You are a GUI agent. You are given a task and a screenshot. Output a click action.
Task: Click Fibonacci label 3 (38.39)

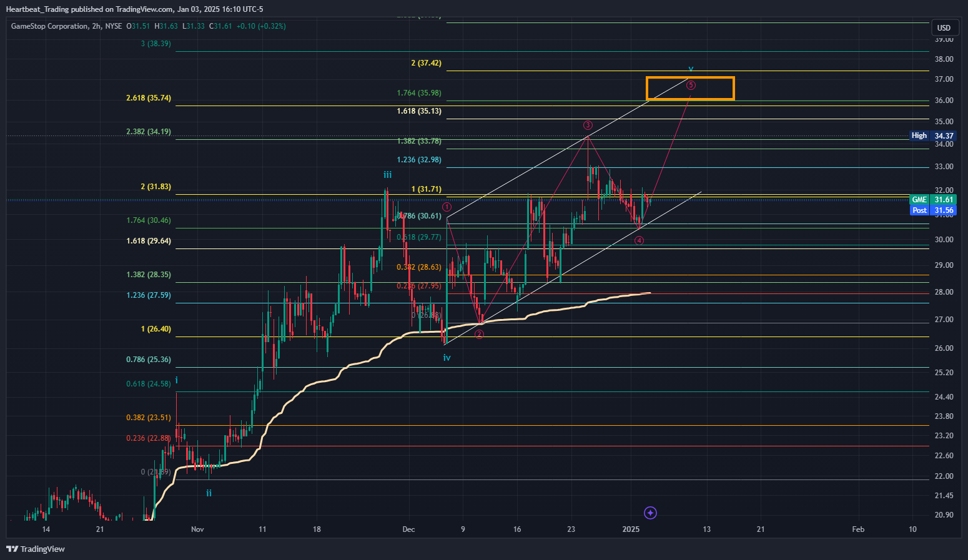156,44
